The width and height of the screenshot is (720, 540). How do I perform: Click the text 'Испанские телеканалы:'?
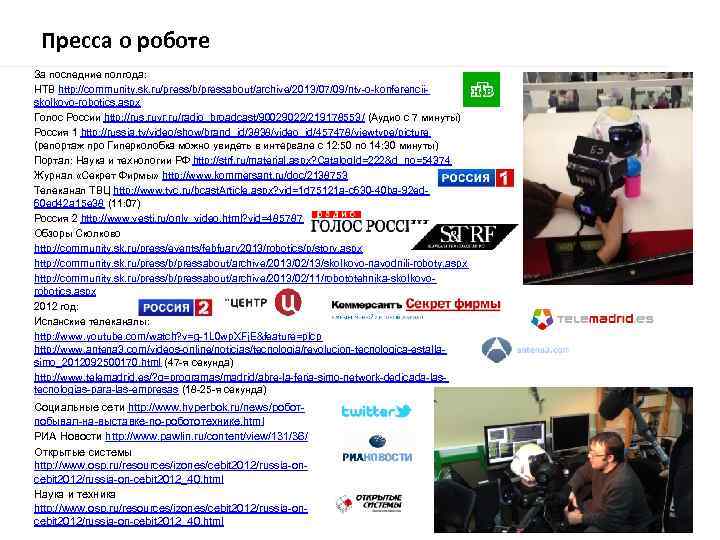pyautogui.click(x=92, y=321)
